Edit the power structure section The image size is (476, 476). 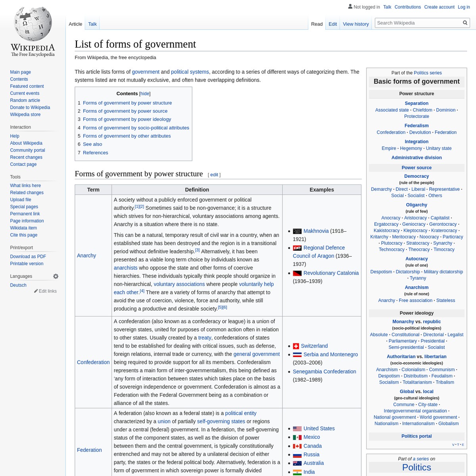click(x=214, y=175)
